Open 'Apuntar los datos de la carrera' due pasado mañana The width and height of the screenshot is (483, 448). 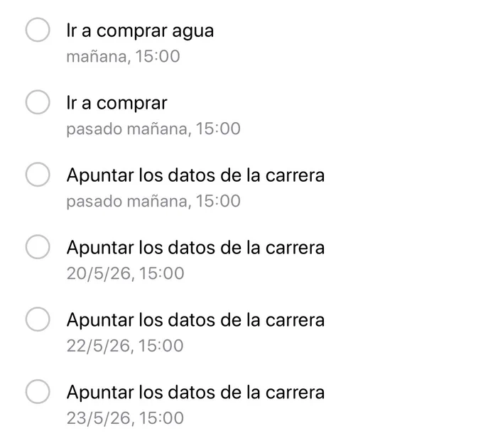tap(195, 175)
